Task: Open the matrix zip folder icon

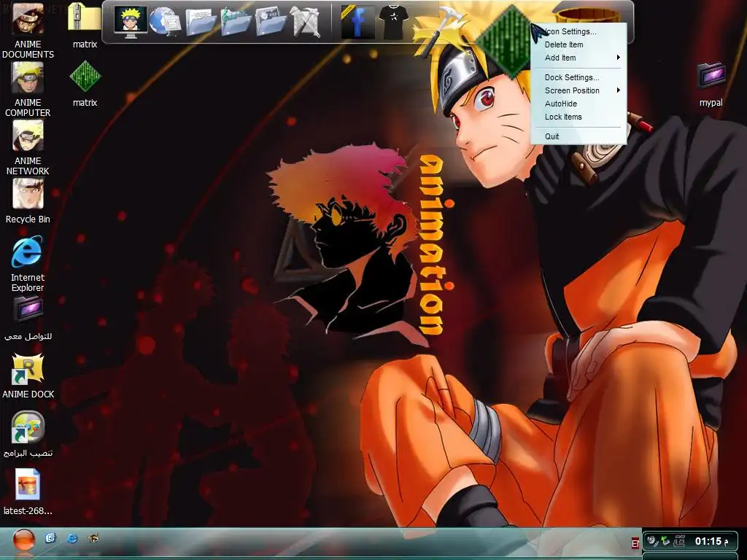Action: (85, 26)
